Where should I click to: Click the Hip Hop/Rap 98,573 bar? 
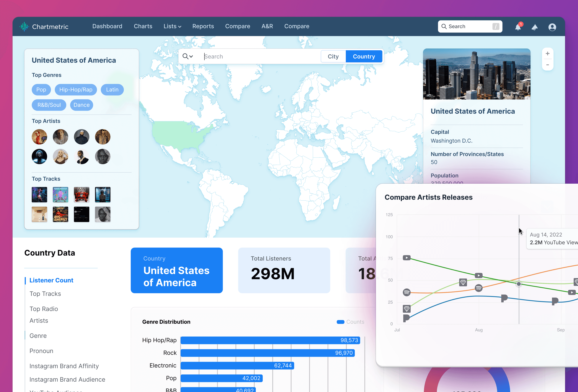pyautogui.click(x=270, y=340)
